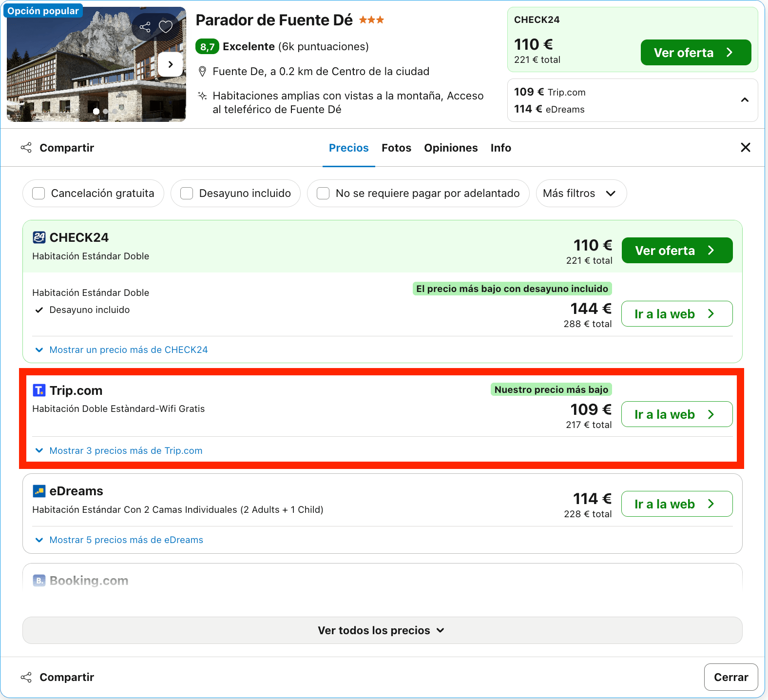Click Ir a la web for Trip.com 109 €
The height and width of the screenshot is (700, 768).
click(677, 414)
